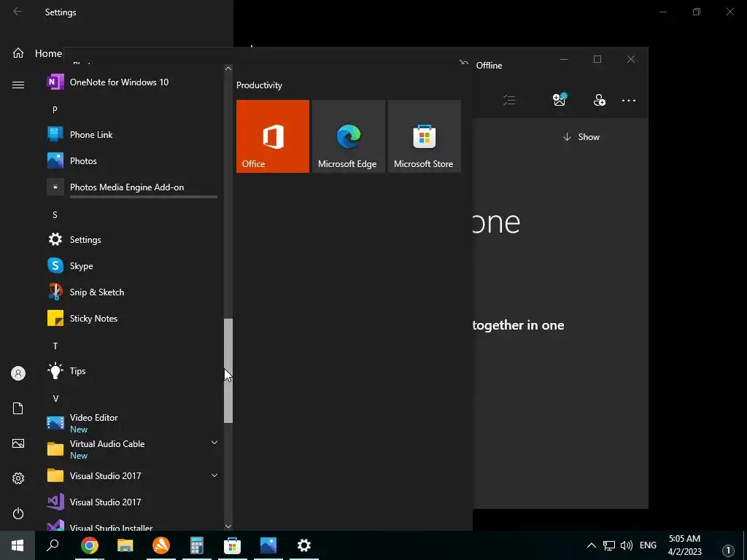Open Settings gear in the Start sidebar
Screen dimensions: 747x560
tap(18, 478)
